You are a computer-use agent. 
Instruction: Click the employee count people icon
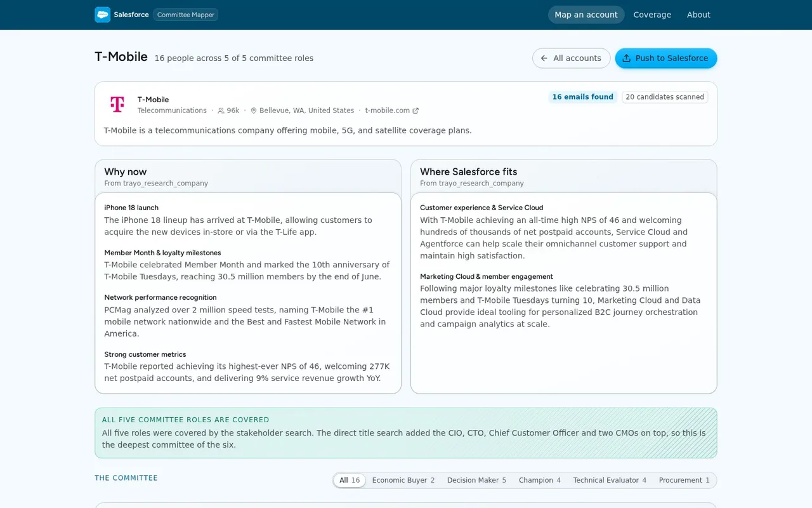(x=221, y=110)
